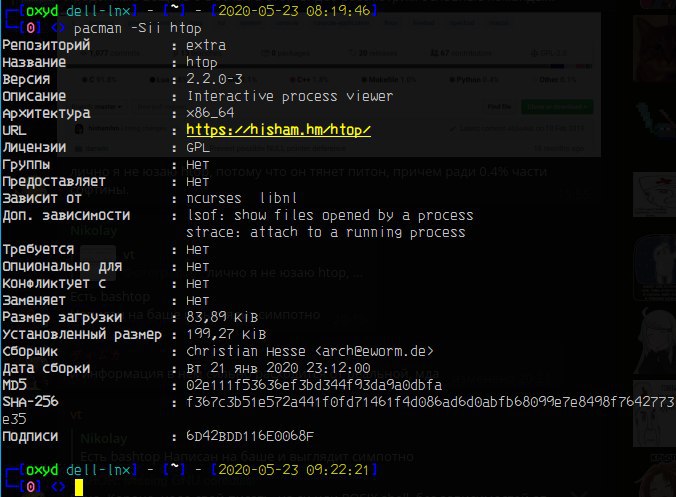Select the version value '2.2.0-3'
Image resolution: width=676 pixels, height=497 pixels.
click(214, 79)
